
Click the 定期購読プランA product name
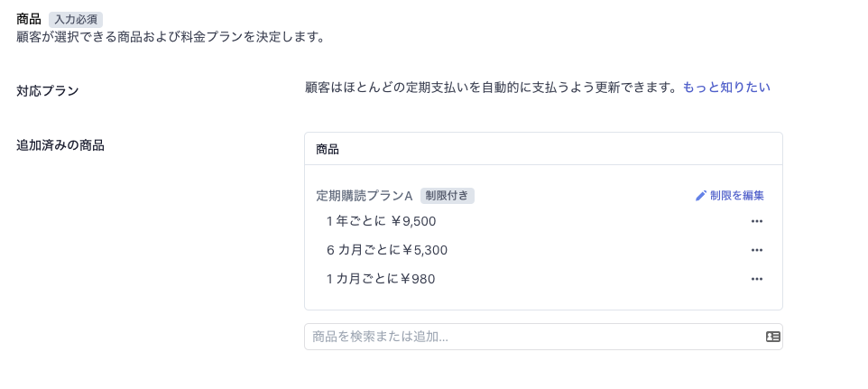pyautogui.click(x=365, y=196)
